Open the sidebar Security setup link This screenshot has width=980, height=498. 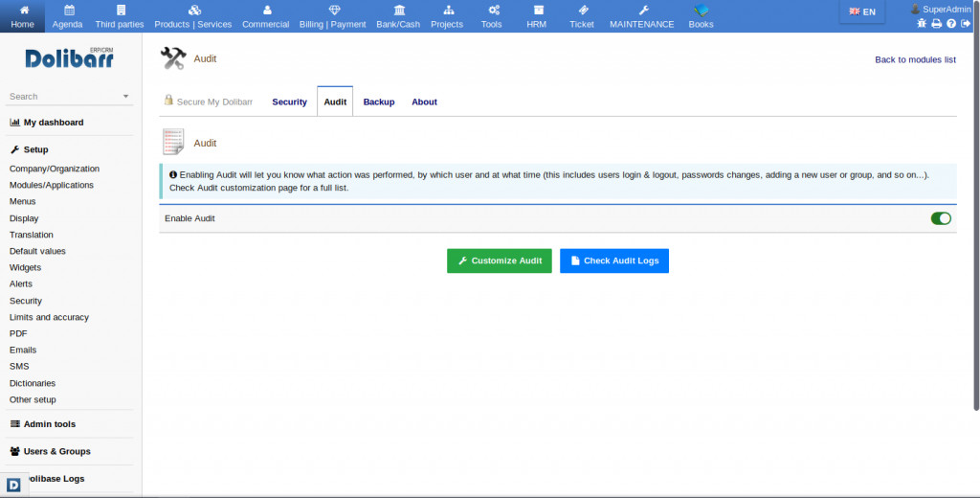pyautogui.click(x=26, y=301)
